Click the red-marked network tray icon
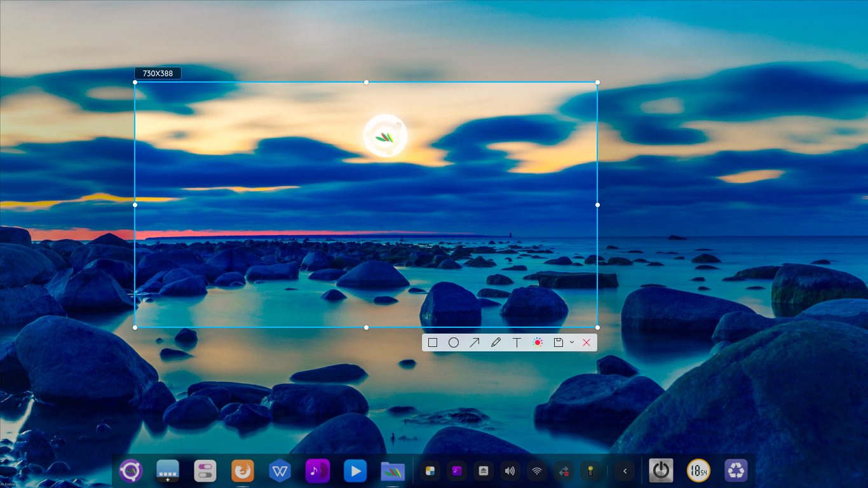The width and height of the screenshot is (868, 488). point(564,471)
